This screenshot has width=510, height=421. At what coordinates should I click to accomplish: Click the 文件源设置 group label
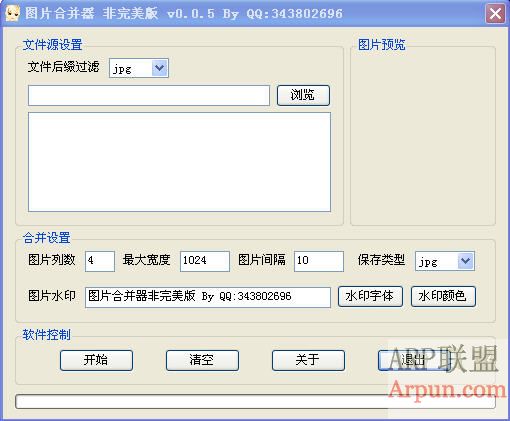tap(53, 45)
